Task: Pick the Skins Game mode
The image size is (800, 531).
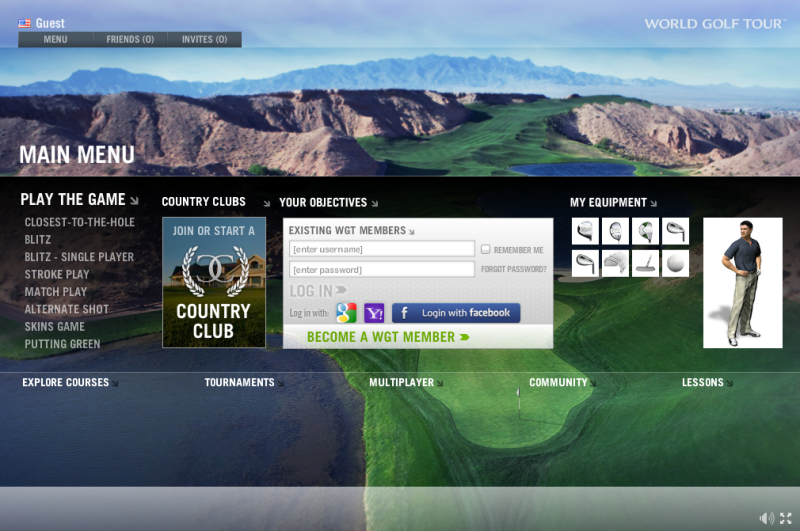Action: point(55,326)
